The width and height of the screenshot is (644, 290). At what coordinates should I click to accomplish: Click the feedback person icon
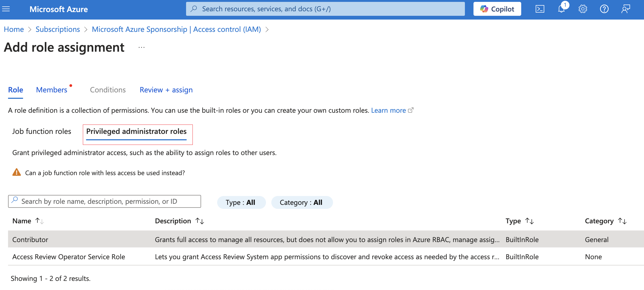click(626, 9)
